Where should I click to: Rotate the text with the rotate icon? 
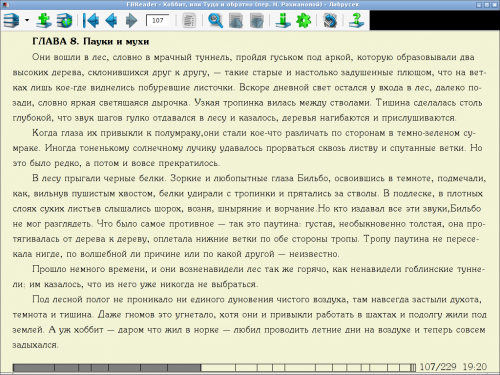point(330,21)
